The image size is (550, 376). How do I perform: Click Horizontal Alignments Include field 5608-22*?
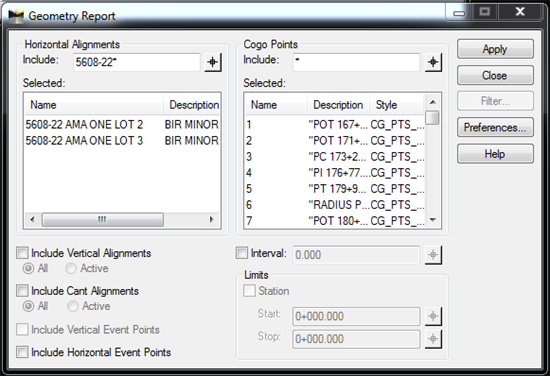tap(136, 62)
